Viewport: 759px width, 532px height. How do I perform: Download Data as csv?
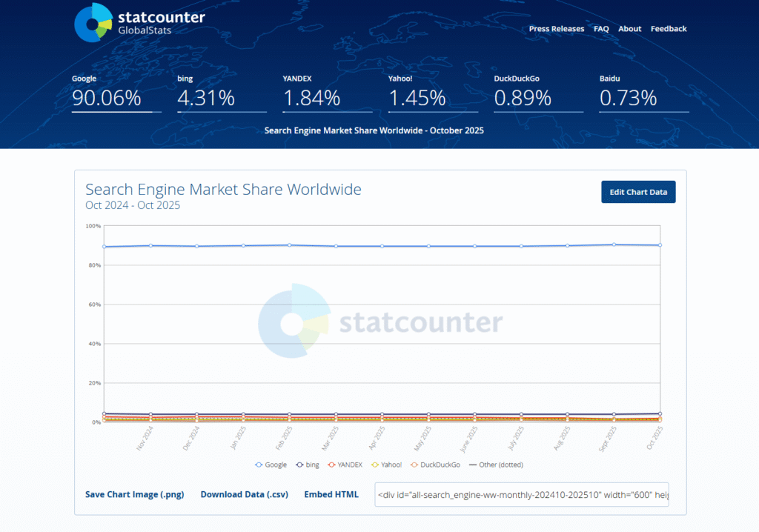tap(244, 494)
